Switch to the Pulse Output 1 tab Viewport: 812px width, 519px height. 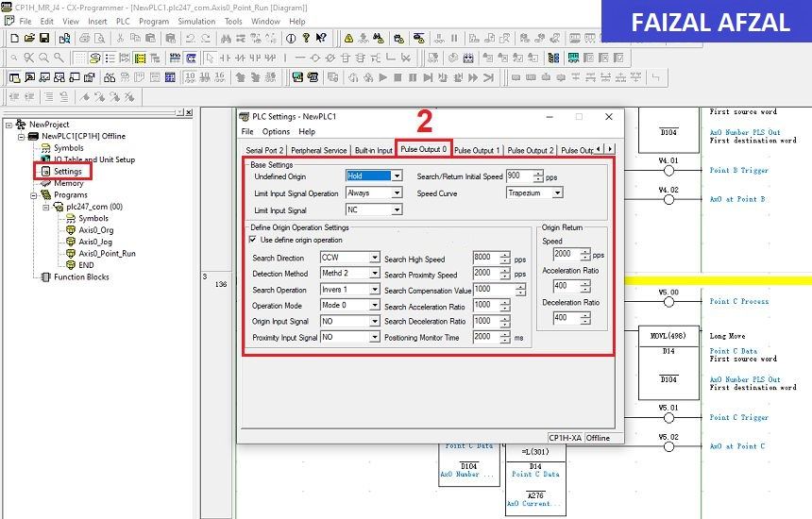pyautogui.click(x=477, y=150)
